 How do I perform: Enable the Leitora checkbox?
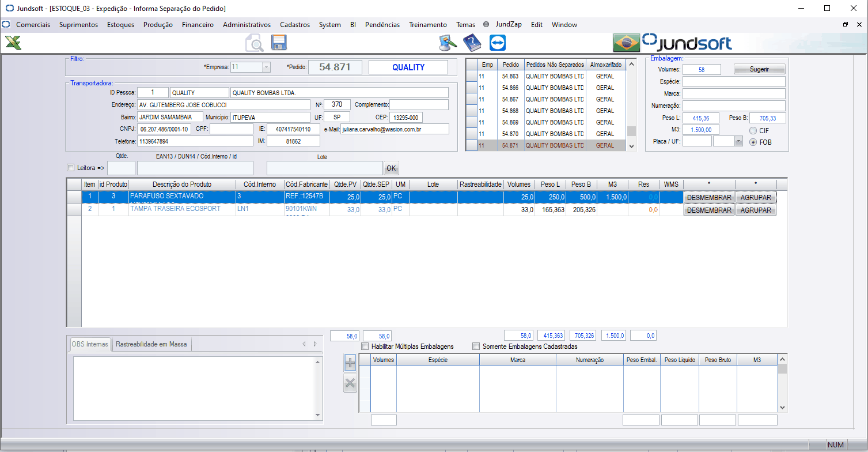point(71,168)
